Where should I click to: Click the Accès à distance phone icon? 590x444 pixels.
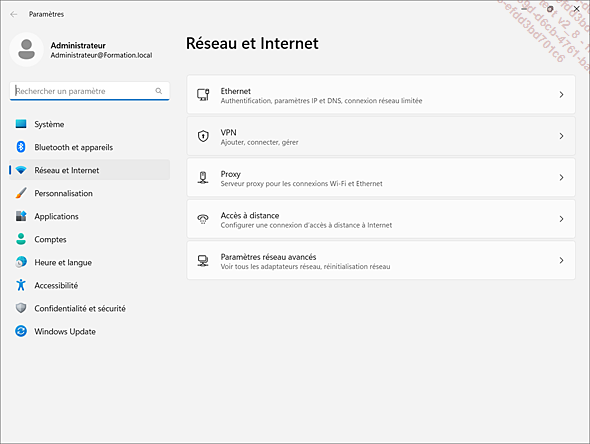coord(203,219)
